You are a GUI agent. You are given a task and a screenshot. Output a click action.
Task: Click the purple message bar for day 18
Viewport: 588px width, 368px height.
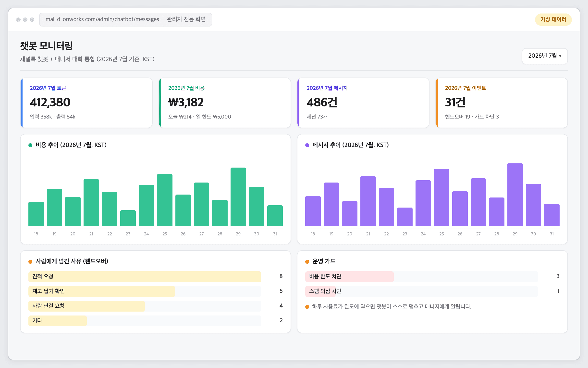[313, 211]
